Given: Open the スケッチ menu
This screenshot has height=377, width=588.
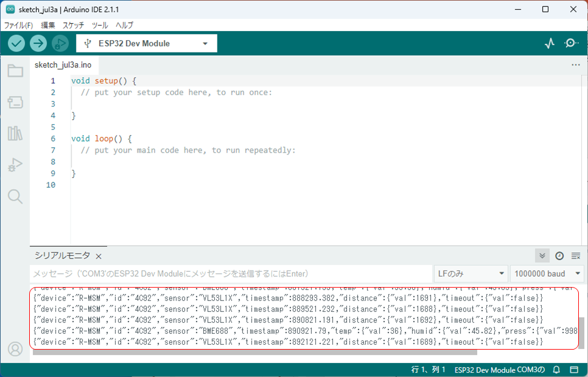Looking at the screenshot, I should pyautogui.click(x=73, y=25).
